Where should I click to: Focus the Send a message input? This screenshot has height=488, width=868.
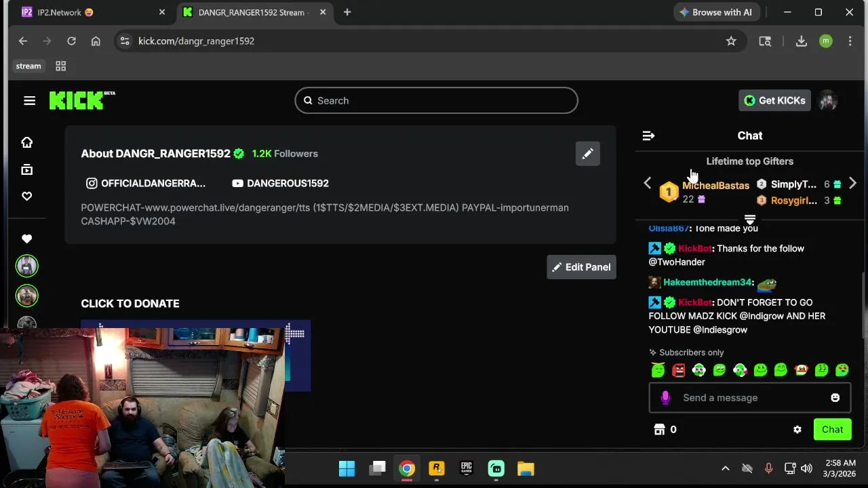pos(750,398)
